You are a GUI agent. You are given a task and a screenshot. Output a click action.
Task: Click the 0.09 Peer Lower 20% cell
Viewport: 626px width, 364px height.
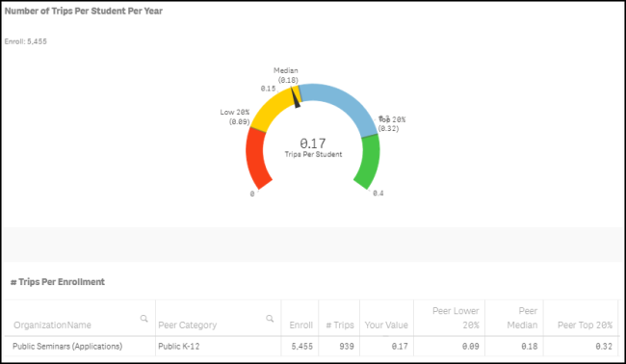[x=471, y=346]
